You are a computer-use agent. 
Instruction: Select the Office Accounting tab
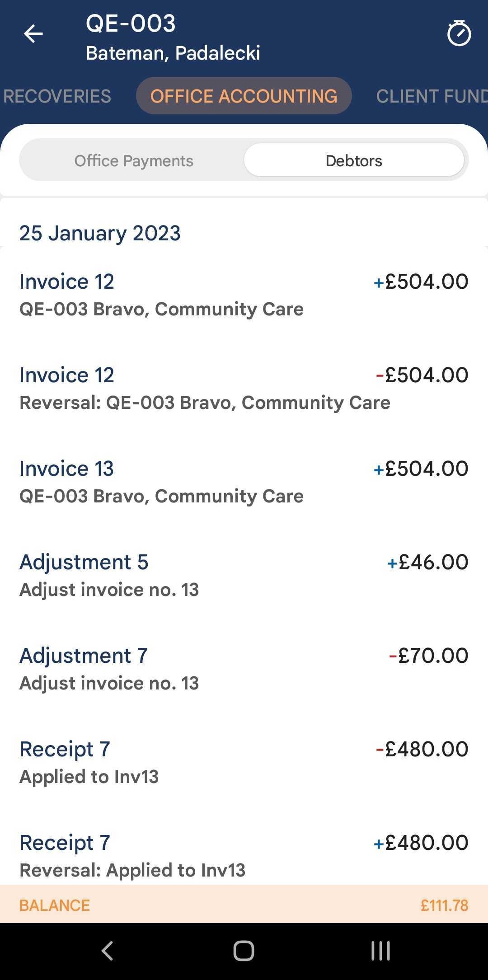tap(244, 96)
